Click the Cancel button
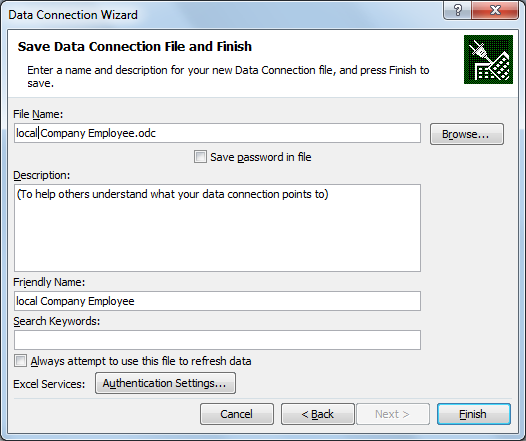The height and width of the screenshot is (441, 526). [237, 414]
